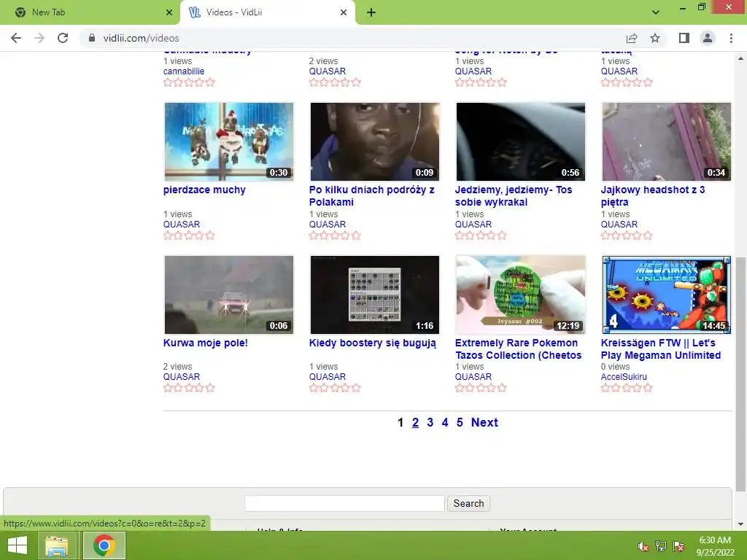
Task: Open the Action Center flag icon
Action: click(x=678, y=546)
